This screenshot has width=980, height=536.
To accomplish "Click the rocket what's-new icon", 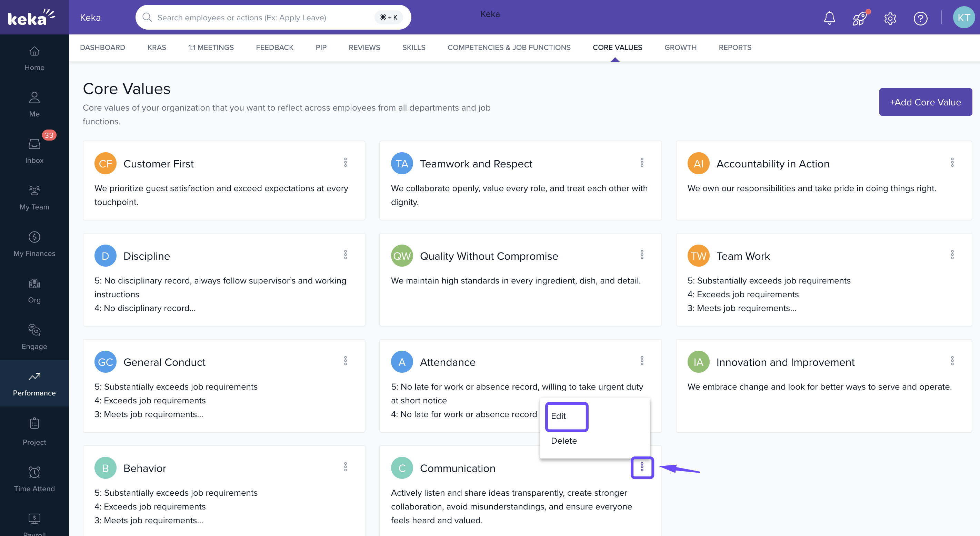I will pyautogui.click(x=859, y=18).
